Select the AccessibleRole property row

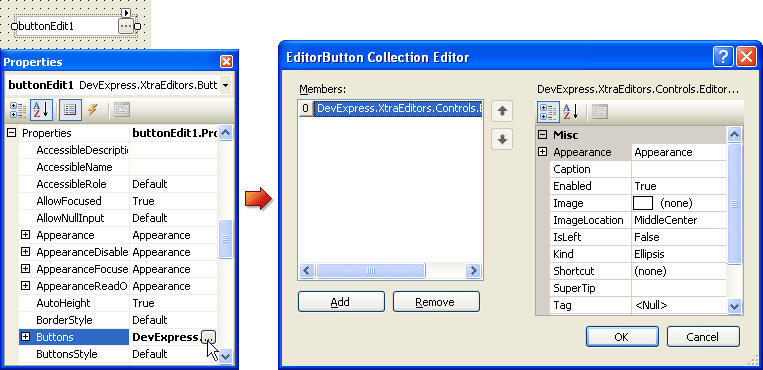(118, 184)
